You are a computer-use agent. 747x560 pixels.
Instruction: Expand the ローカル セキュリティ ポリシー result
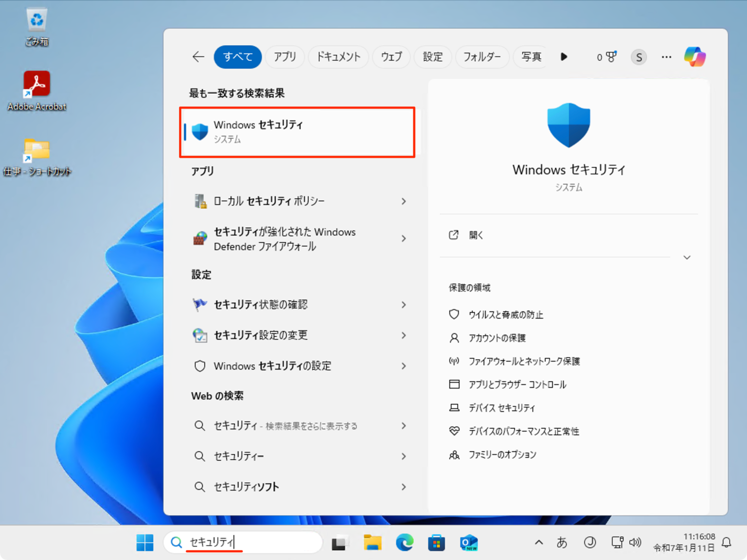pos(404,201)
